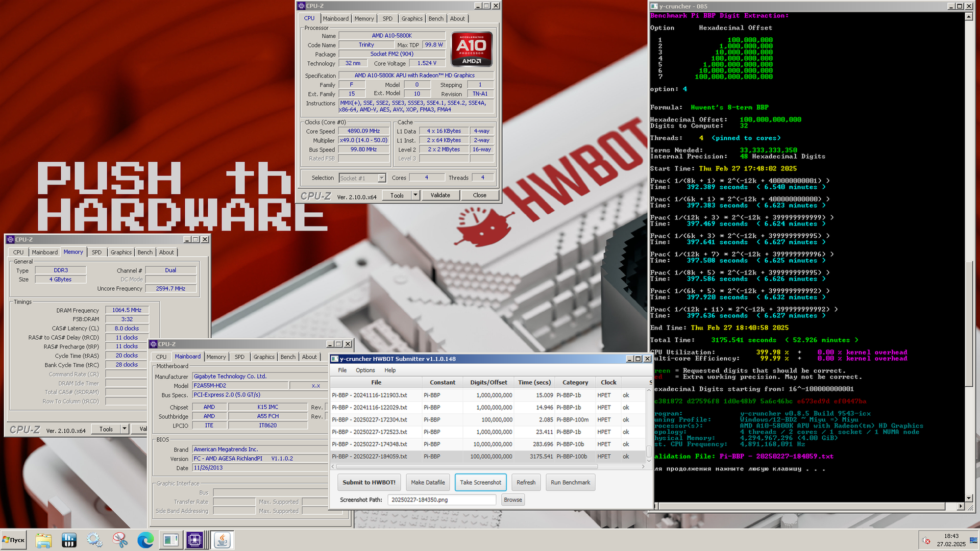The height and width of the screenshot is (551, 980).
Task: Click the y-cruncher console scroll up arrow
Action: click(x=969, y=17)
